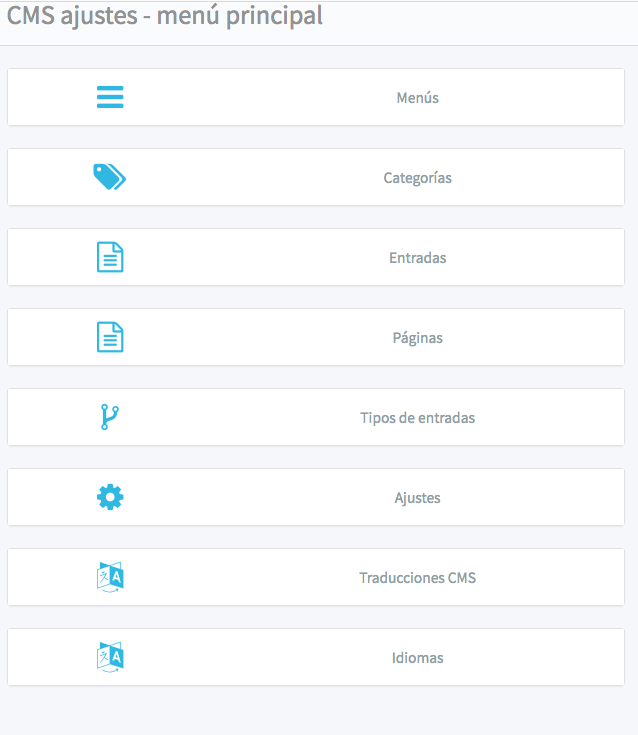Select the Categorías text label
638x735 pixels.
(418, 178)
